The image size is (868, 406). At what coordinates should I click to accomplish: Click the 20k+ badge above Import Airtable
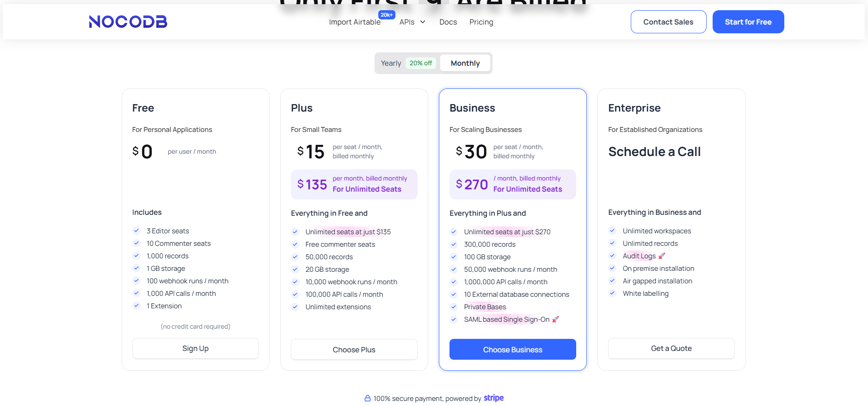pos(387,15)
